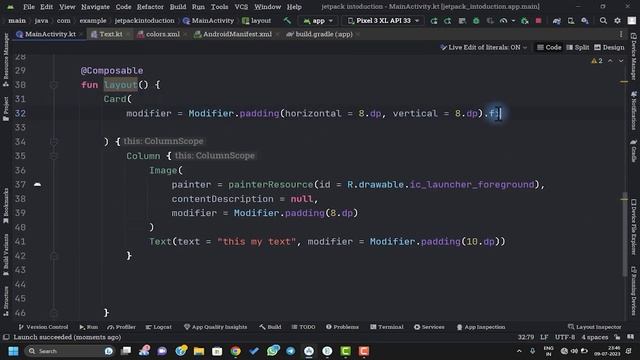Open Gradle side panel
The width and height of the screenshot is (640, 360).
pyautogui.click(x=633, y=151)
